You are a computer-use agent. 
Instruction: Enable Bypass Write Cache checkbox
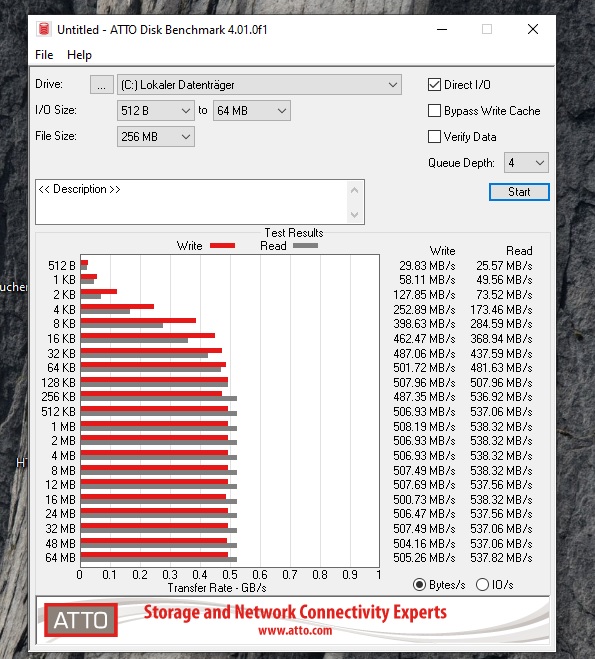pos(434,111)
